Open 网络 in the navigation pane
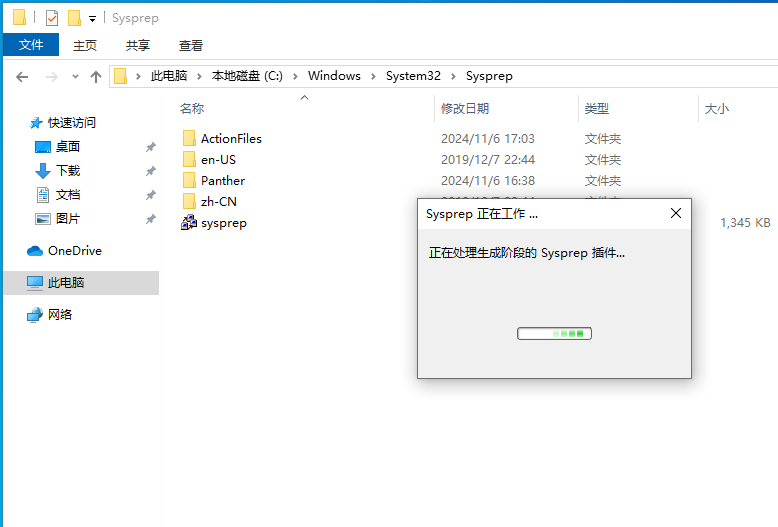Image resolution: width=778 pixels, height=527 pixels. pyautogui.click(x=60, y=314)
